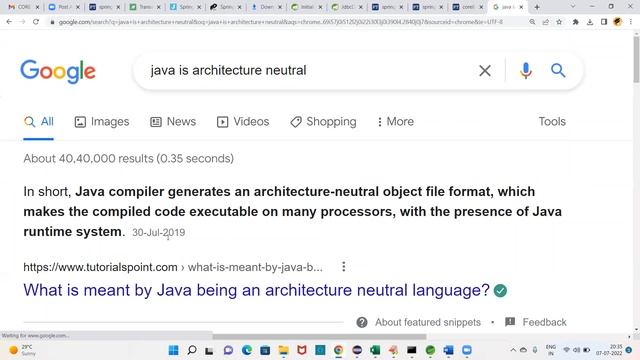Open File Explorer from the taskbar
This screenshot has height=360, width=640.
pyautogui.click(x=283, y=350)
